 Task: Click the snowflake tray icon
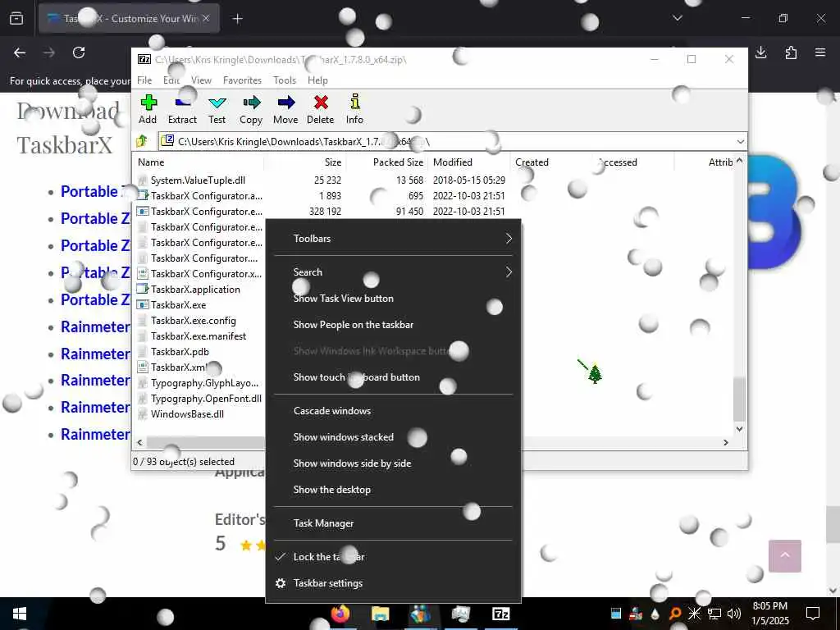click(x=694, y=614)
